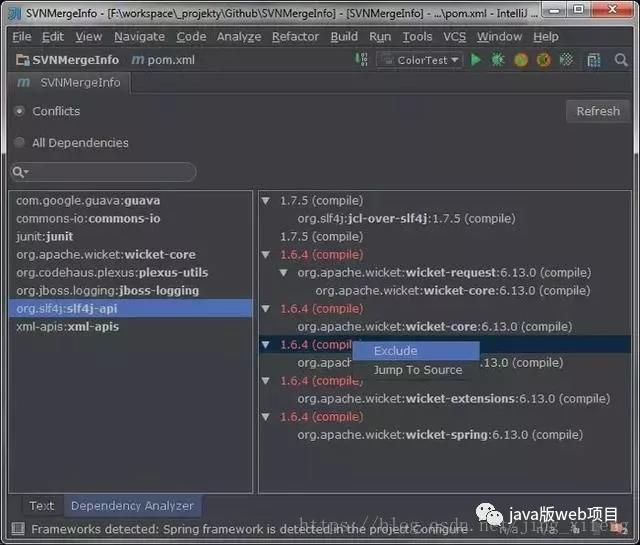Open the File menu
The height and width of the screenshot is (545, 640).
point(22,37)
